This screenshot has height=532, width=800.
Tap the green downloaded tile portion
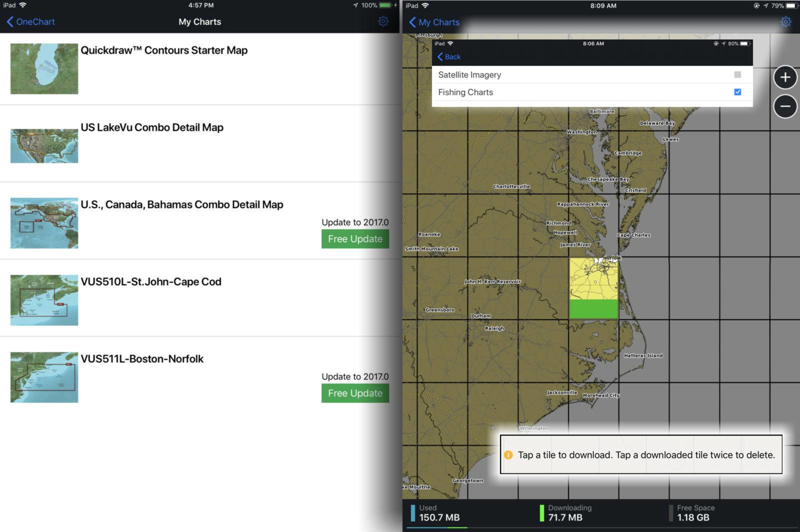(593, 309)
